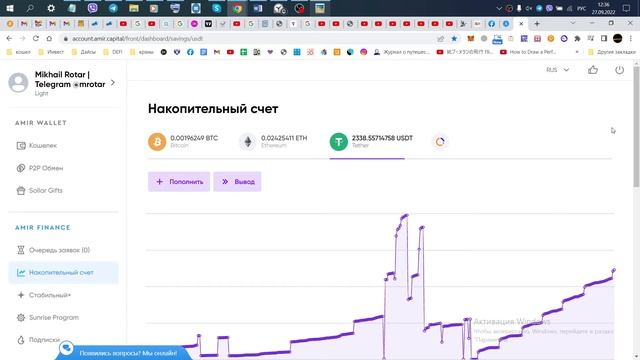This screenshot has width=640, height=360.
Task: Click the Instagram icon in the bookmarks bar
Action: tap(364, 52)
